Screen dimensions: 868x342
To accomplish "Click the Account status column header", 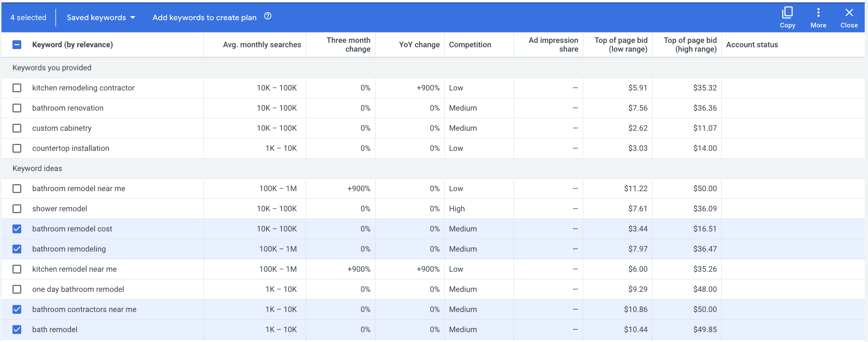I will [752, 45].
